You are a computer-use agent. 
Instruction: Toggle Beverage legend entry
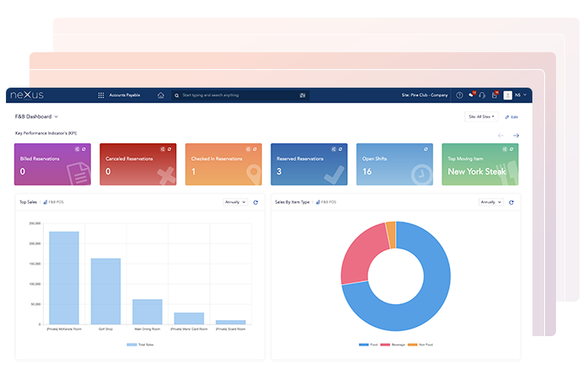tap(393, 345)
